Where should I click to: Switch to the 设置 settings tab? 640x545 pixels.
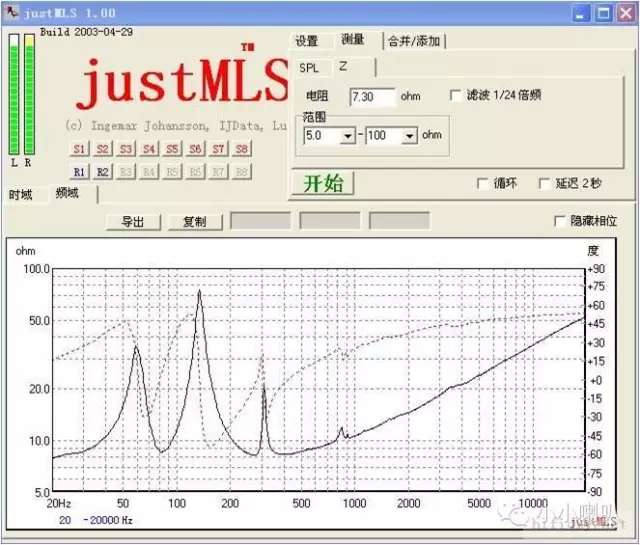[306, 41]
